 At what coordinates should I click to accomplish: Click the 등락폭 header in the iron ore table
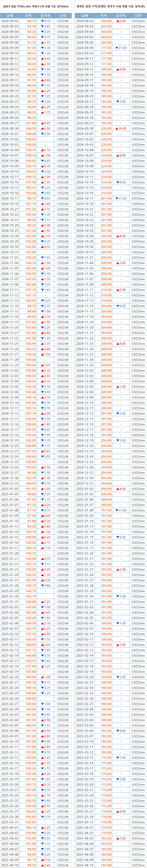tap(46, 15)
